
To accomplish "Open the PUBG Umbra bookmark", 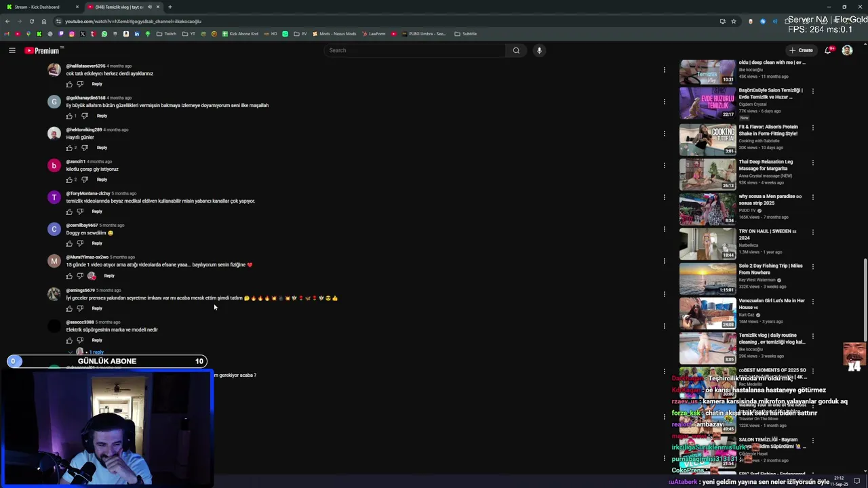I will (423, 34).
